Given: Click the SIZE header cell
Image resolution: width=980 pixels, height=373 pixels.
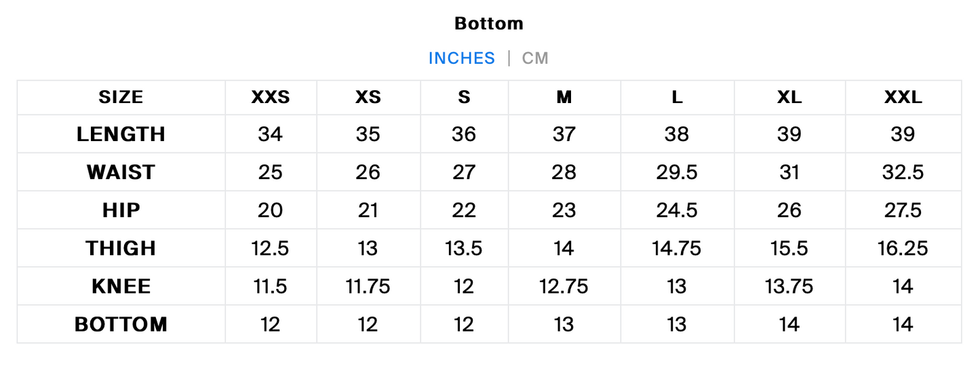Looking at the screenshot, I should coord(121,98).
